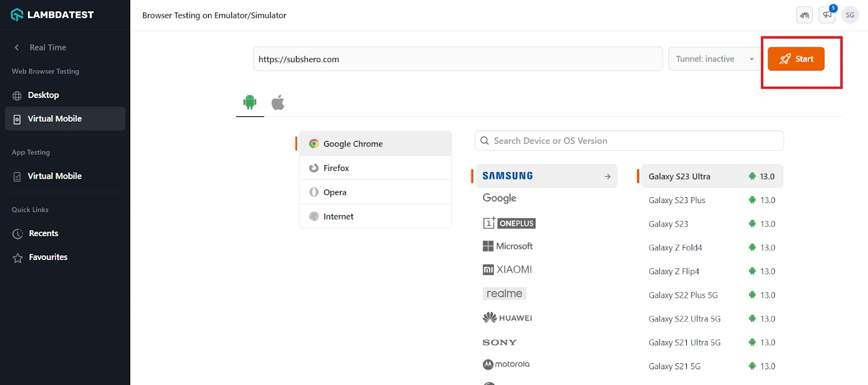Viewport: 868px width, 385px height.
Task: Open the Tunnel: inactive dropdown
Action: click(x=714, y=59)
